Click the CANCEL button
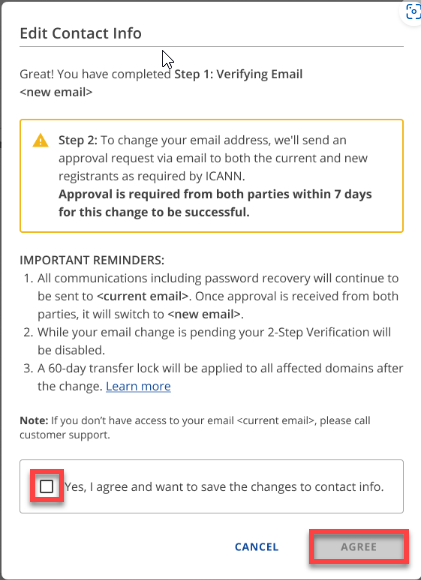Viewport: 421px width, 580px height. (256, 547)
